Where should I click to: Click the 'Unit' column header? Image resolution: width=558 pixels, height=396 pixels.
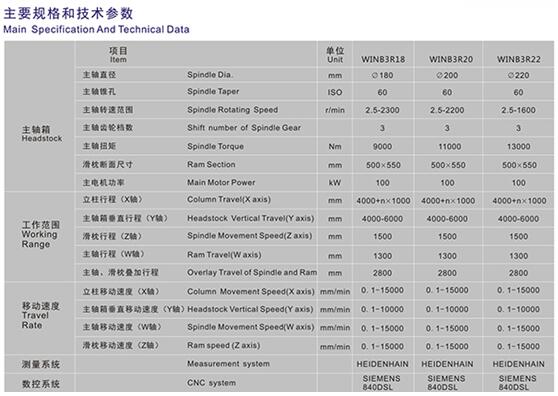click(335, 60)
